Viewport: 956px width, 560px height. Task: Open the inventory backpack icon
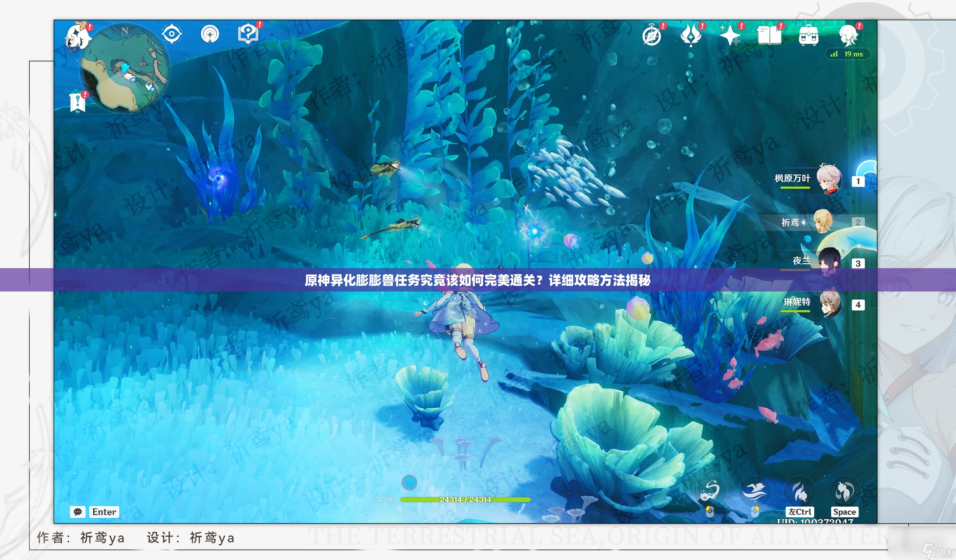click(x=808, y=36)
